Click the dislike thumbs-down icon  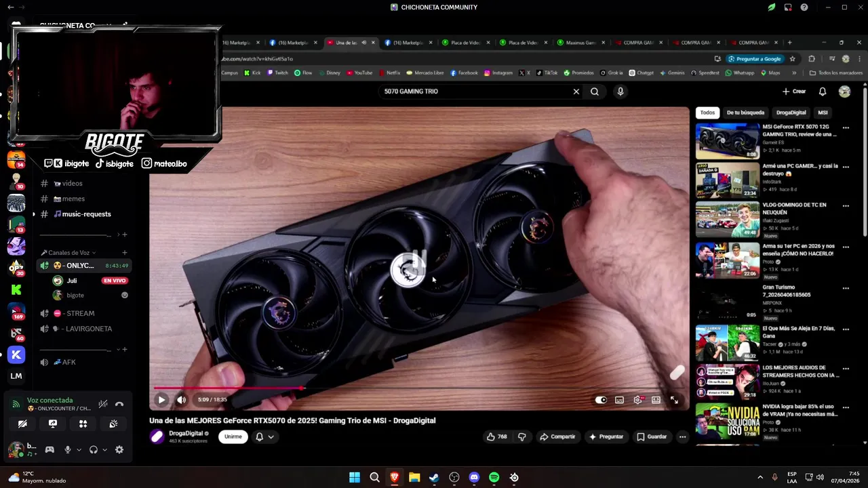(x=521, y=436)
